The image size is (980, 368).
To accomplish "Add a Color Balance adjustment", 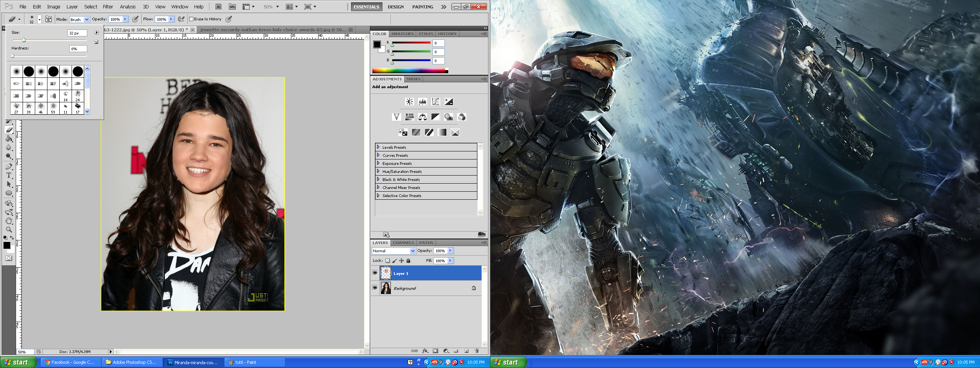I will tap(423, 117).
